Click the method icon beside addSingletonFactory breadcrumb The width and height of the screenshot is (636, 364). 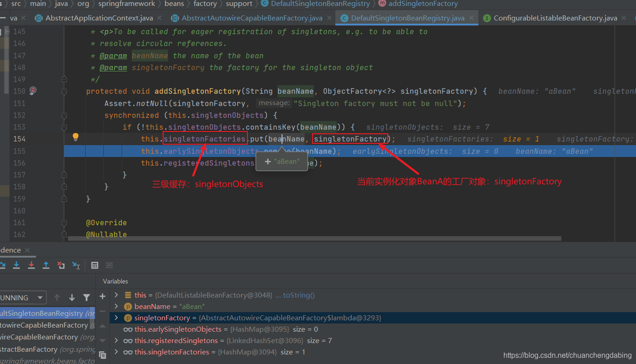click(x=382, y=4)
